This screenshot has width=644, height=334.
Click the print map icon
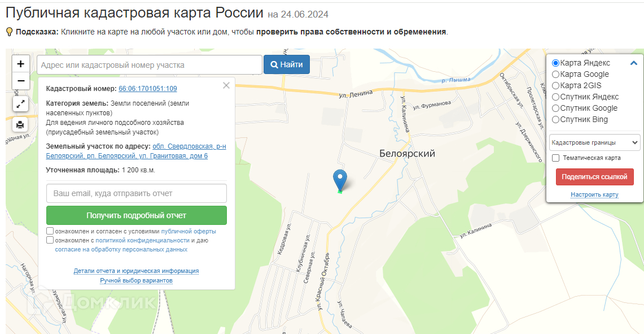(20, 124)
